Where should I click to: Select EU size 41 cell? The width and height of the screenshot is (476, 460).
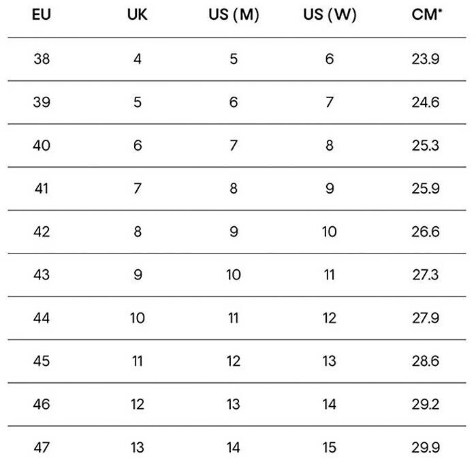tap(42, 189)
